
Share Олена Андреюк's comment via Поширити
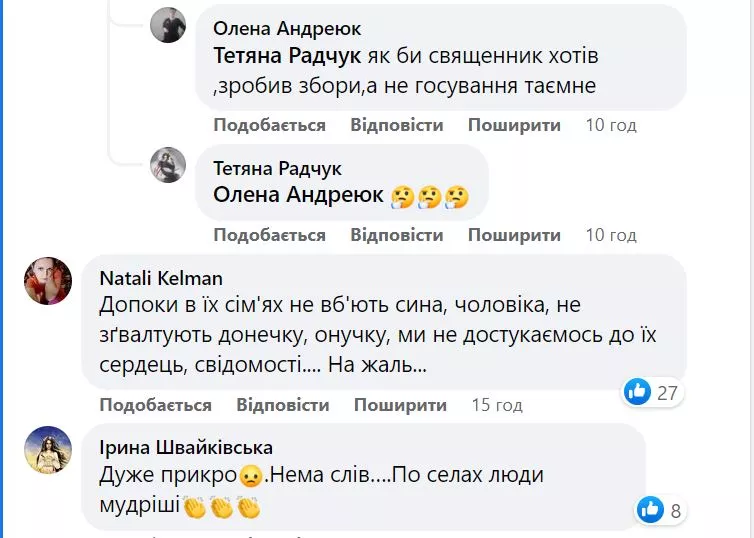tap(514, 125)
